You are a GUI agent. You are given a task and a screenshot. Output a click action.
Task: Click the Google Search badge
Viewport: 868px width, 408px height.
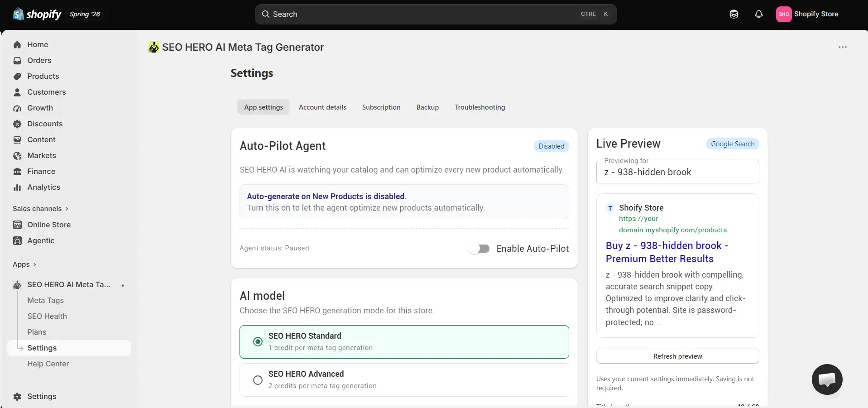(x=733, y=144)
